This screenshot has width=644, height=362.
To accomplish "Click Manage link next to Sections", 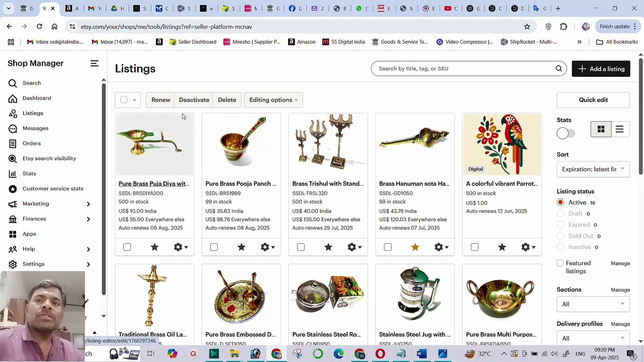I will click(x=620, y=290).
